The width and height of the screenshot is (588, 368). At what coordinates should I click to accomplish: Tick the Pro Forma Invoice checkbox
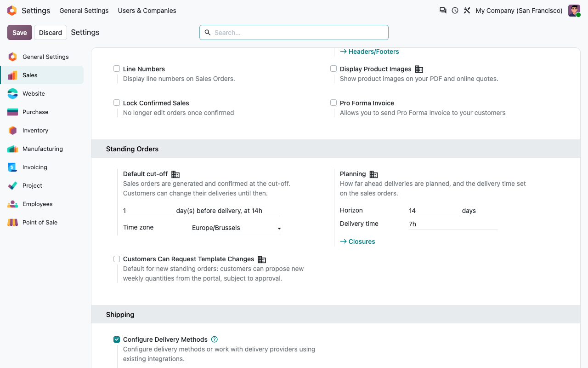point(334,103)
